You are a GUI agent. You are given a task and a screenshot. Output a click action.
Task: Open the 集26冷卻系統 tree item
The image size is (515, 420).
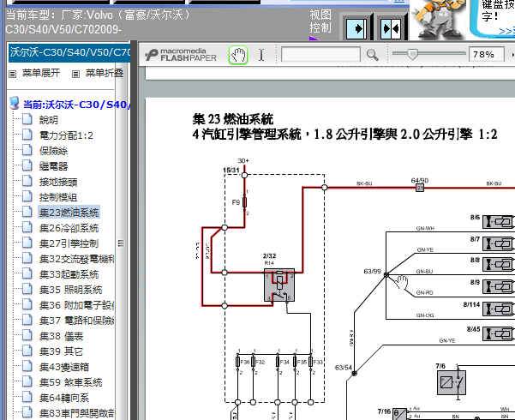click(x=69, y=228)
